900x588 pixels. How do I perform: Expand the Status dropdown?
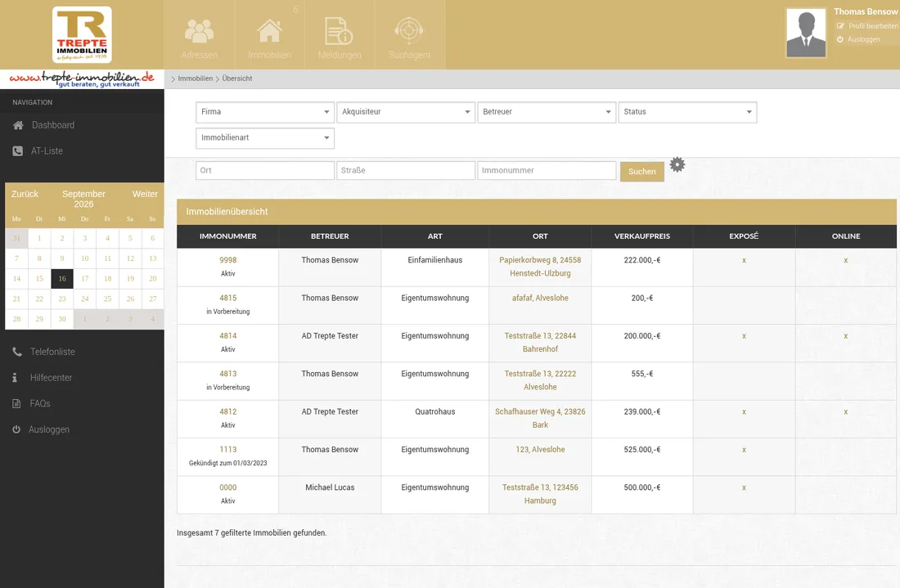click(x=687, y=112)
